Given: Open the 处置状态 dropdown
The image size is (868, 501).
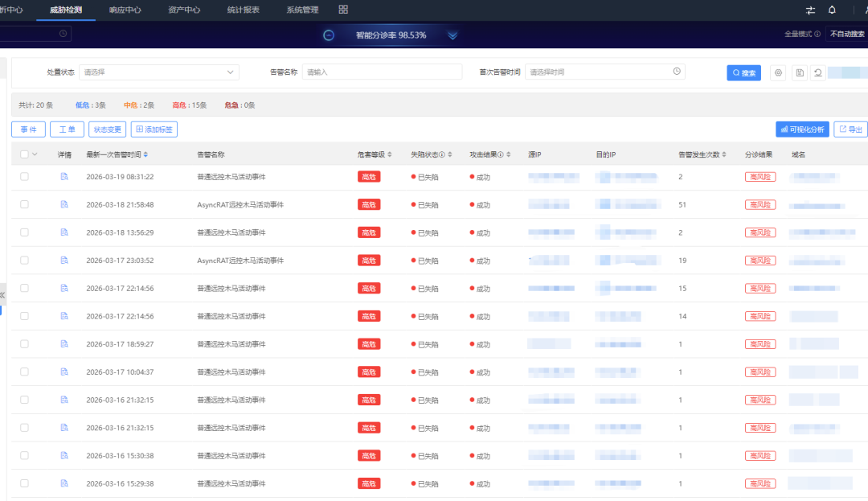Looking at the screenshot, I should coord(159,72).
